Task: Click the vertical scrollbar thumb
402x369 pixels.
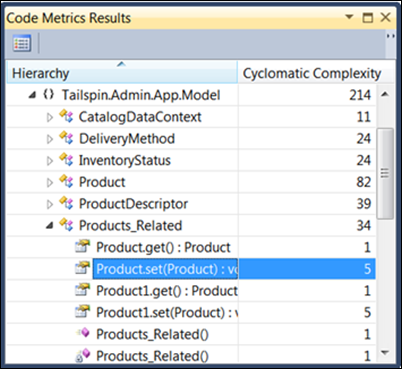Action: (x=385, y=173)
